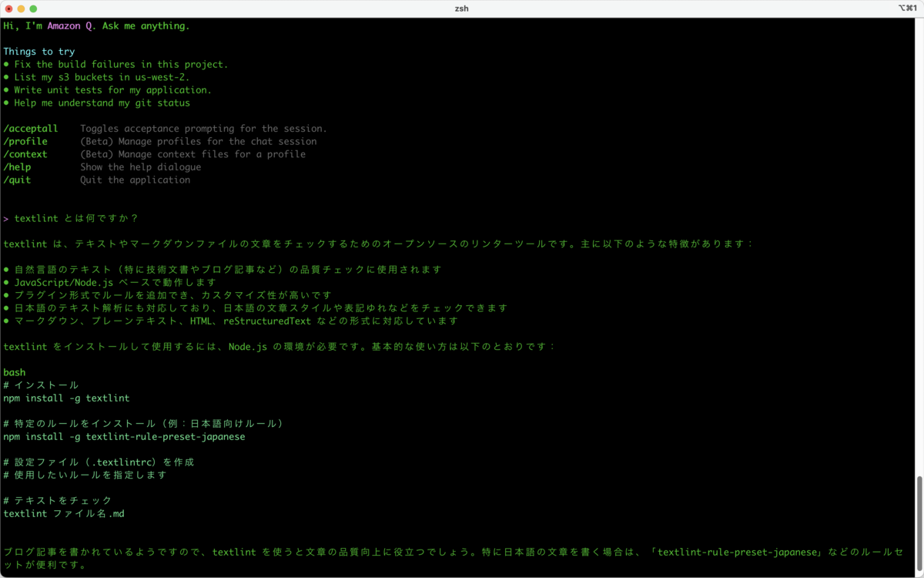Click the /help command
This screenshot has height=578, width=924.
(17, 167)
